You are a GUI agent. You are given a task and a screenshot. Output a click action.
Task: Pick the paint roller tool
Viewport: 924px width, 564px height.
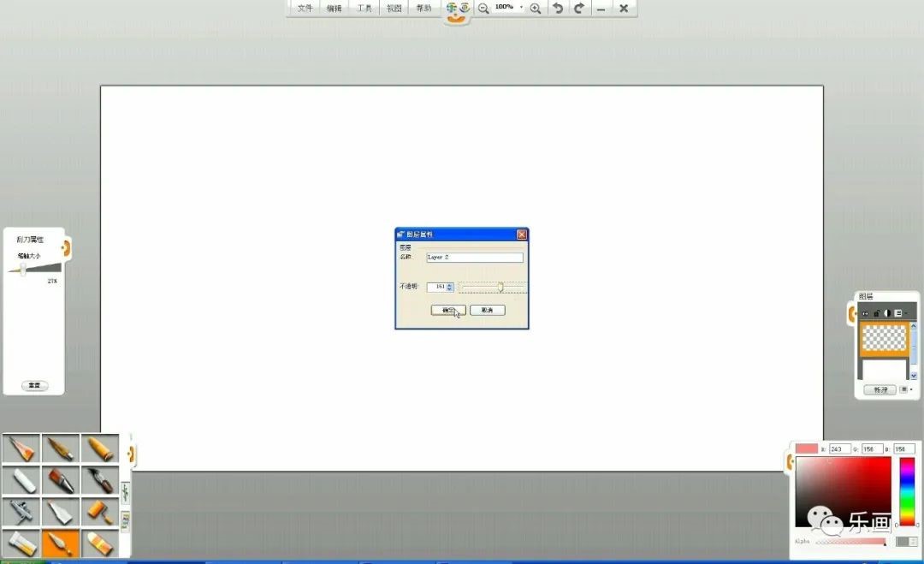(x=99, y=511)
